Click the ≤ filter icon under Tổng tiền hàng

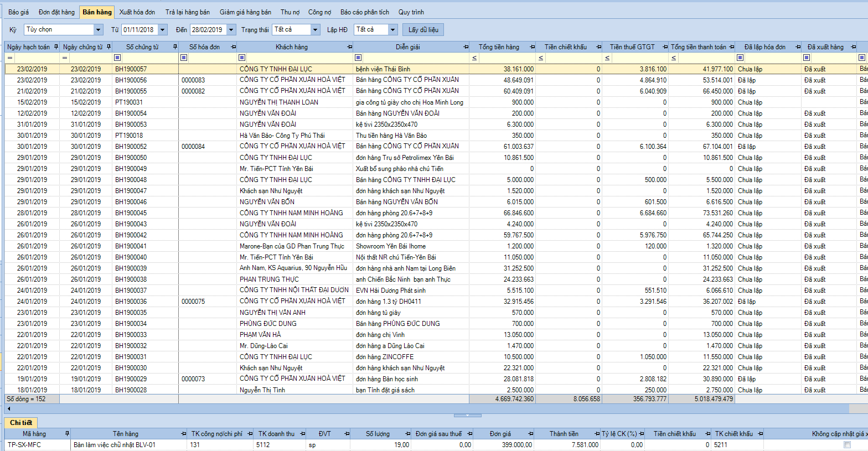(474, 58)
